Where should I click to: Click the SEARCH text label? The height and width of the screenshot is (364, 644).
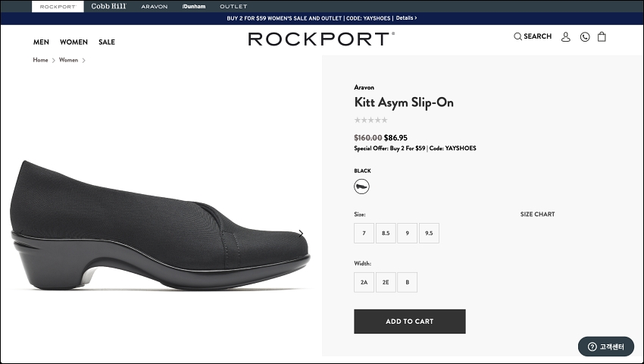(538, 36)
